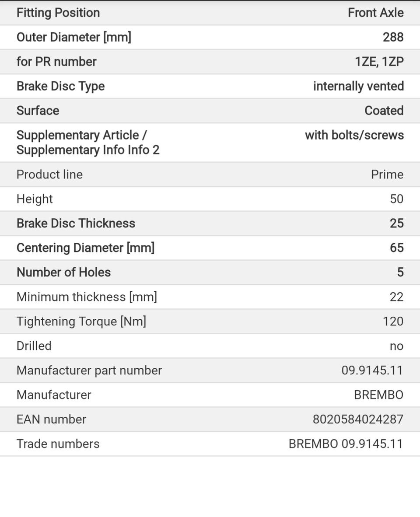Click the Outer Diameter [mm] label
The height and width of the screenshot is (517, 420).
73,37
